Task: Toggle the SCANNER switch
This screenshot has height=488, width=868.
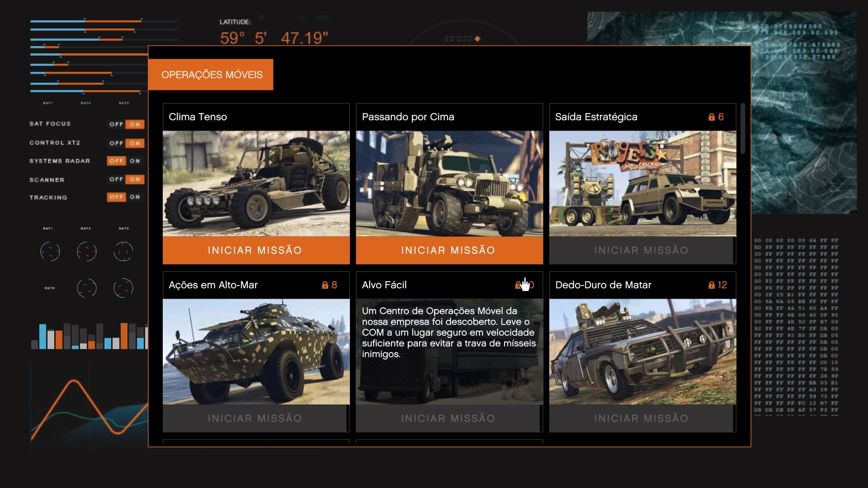Action: tap(126, 179)
